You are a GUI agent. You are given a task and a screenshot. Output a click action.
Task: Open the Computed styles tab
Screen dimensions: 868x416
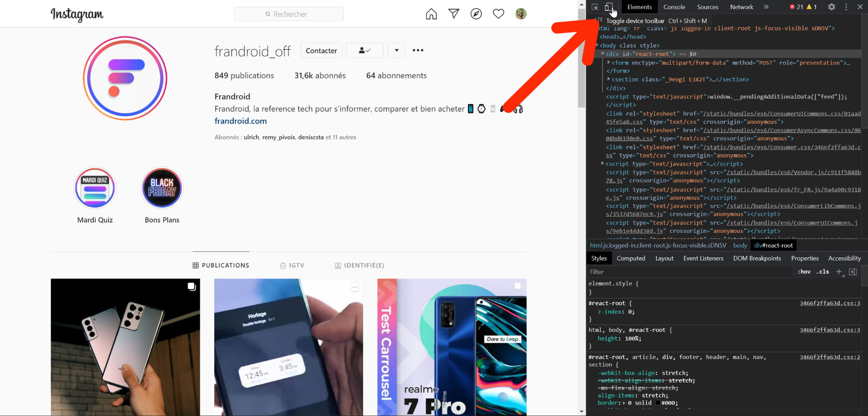click(x=631, y=258)
